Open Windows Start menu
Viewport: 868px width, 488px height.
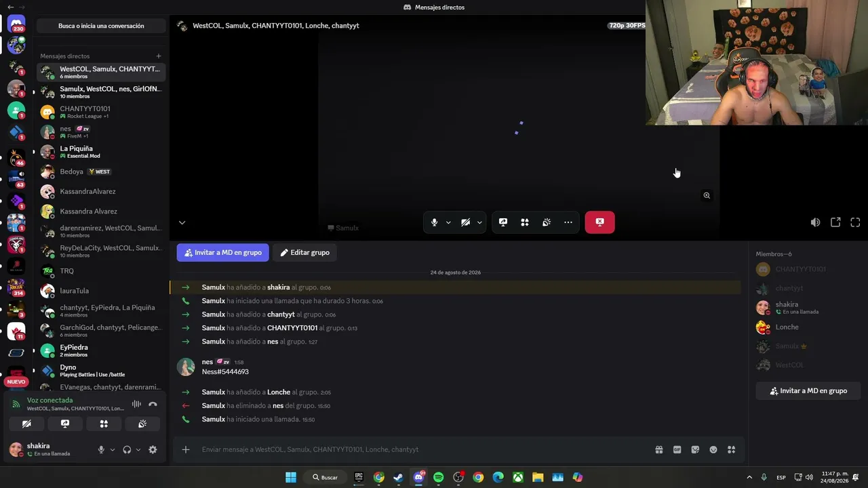coord(291,477)
